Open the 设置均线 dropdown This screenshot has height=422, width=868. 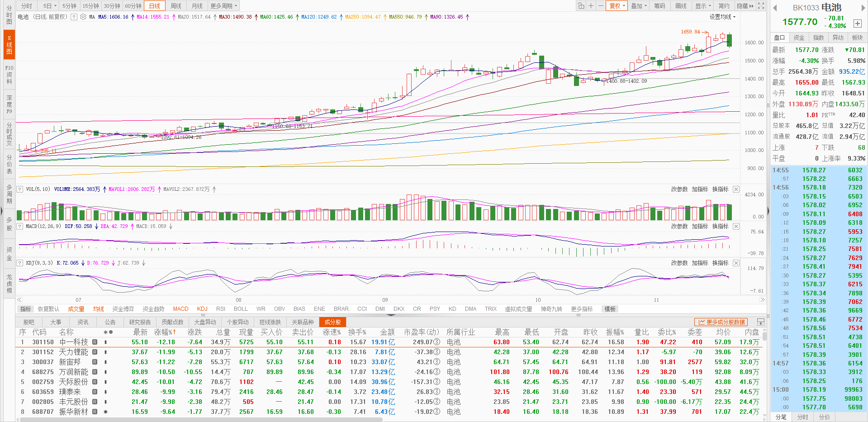tap(722, 17)
